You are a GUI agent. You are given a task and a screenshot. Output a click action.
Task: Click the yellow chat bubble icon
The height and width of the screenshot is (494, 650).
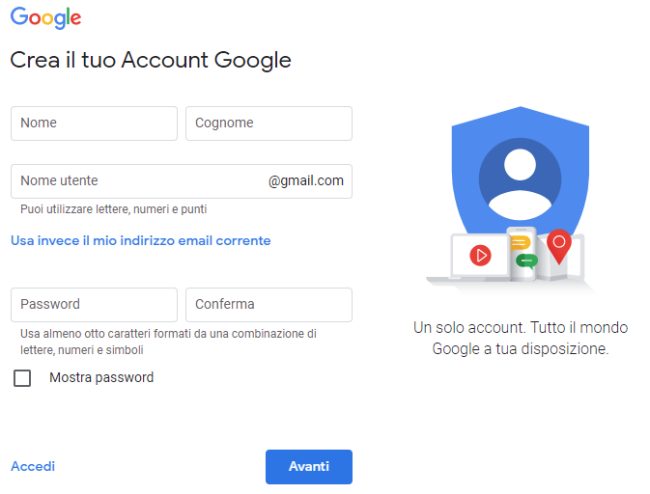520,243
